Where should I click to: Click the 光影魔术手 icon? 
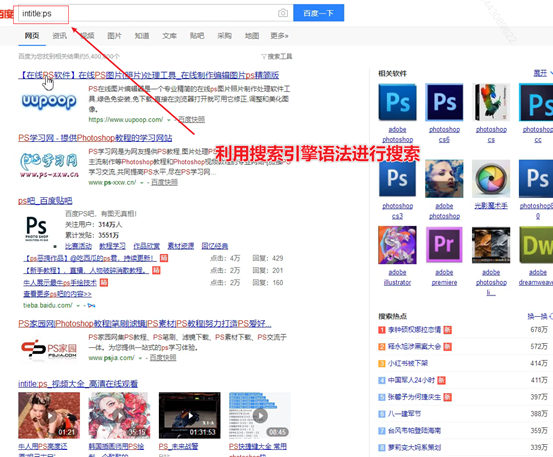click(491, 178)
